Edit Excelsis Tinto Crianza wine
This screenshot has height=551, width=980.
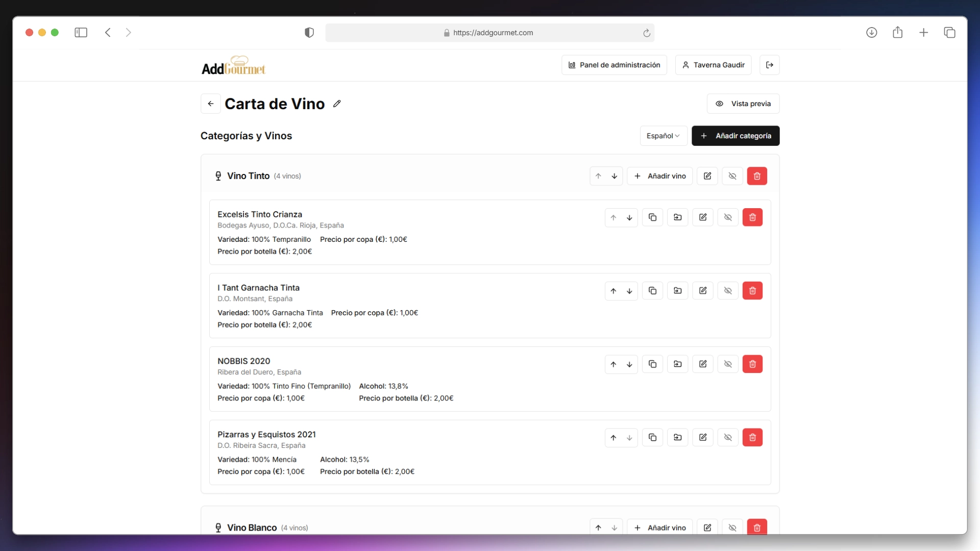(x=703, y=217)
